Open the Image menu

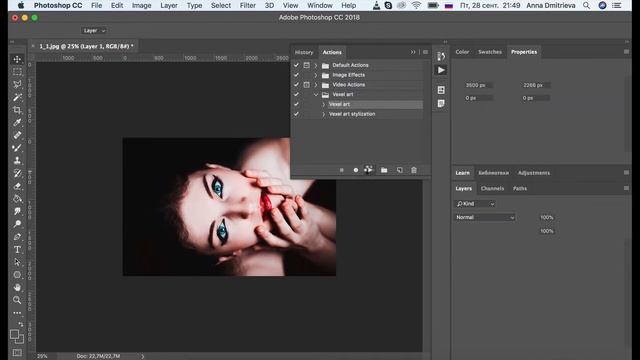[141, 5]
